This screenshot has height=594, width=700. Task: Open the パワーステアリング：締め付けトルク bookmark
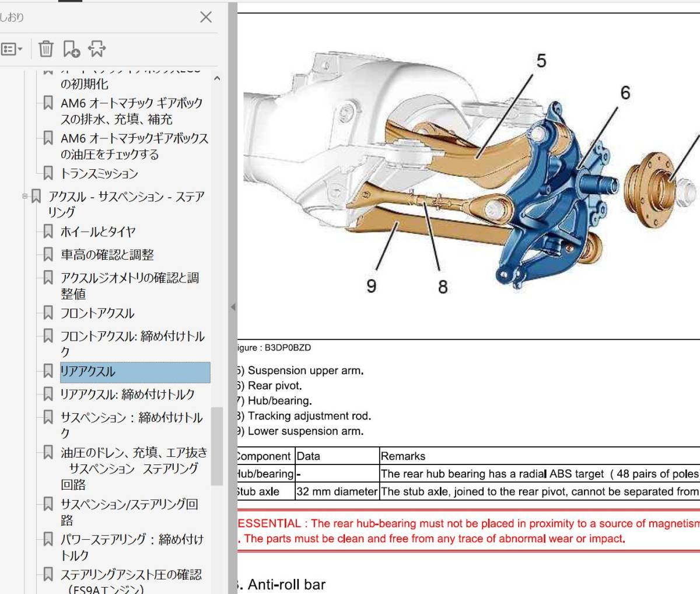132,547
